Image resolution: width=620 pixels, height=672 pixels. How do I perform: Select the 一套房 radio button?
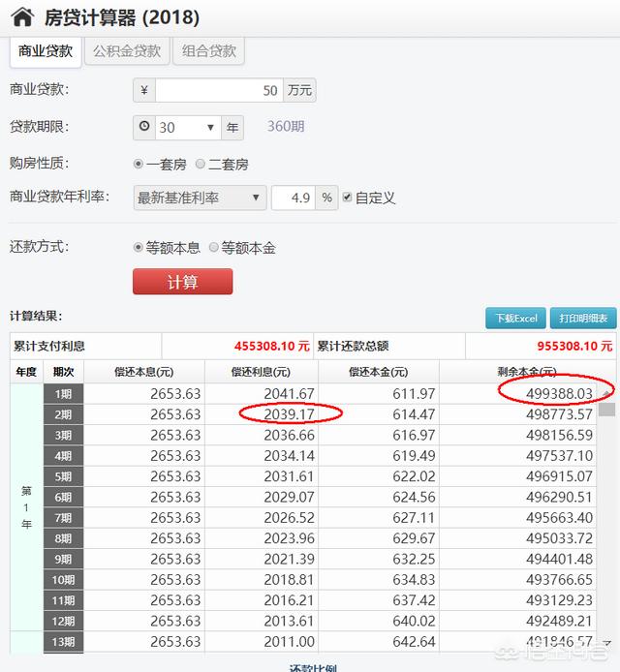click(139, 164)
